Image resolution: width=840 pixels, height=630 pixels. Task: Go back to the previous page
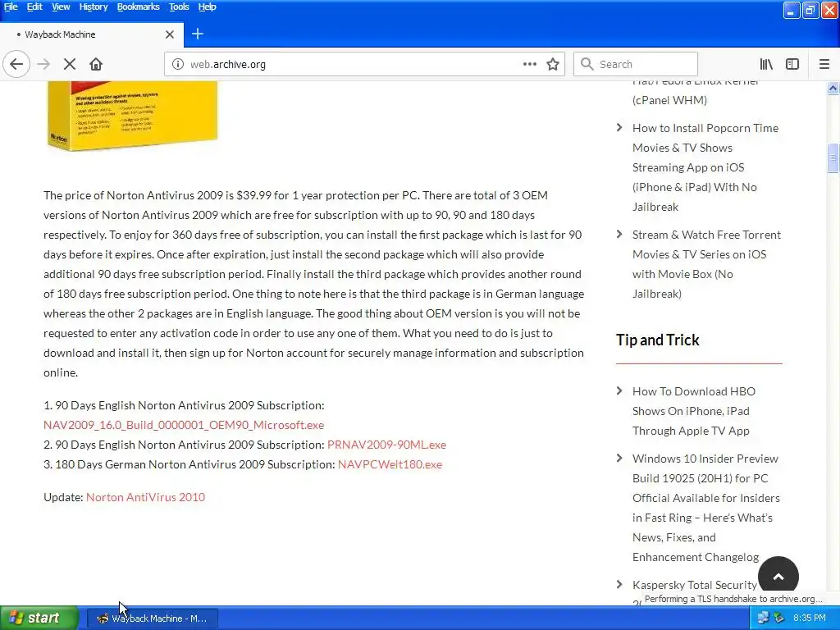coord(16,64)
